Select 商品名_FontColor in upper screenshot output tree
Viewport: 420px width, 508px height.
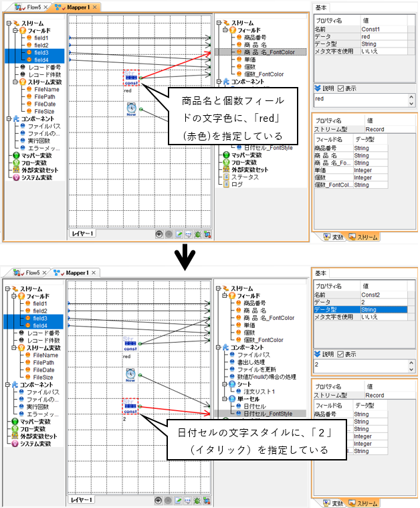click(270, 52)
